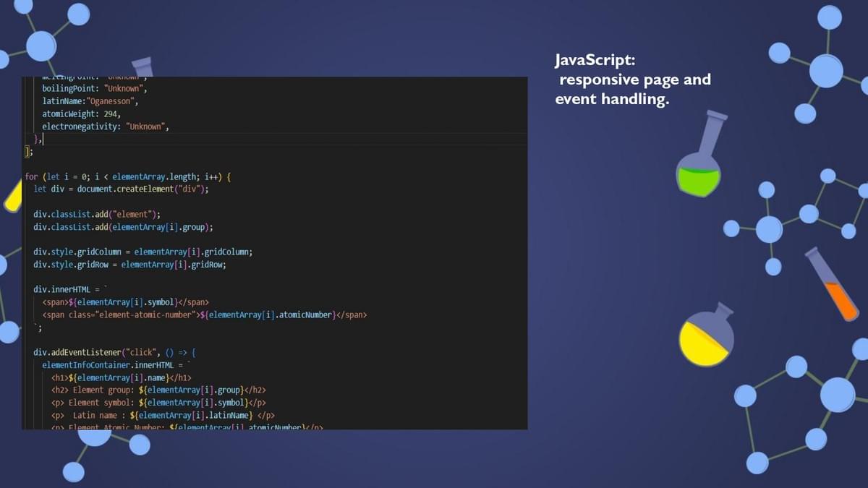Click the div.addEventListener("click") line
This screenshot has height=488, width=868.
click(114, 352)
